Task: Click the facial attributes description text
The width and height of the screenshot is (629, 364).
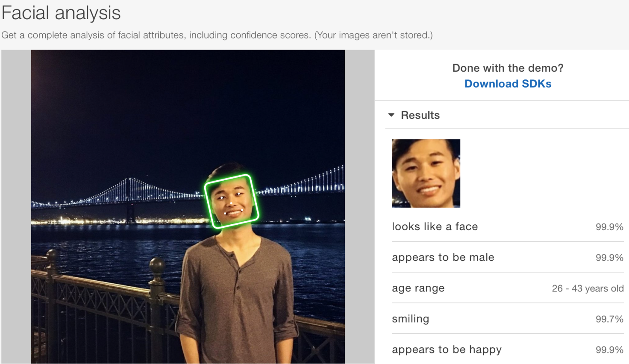Action: (x=217, y=35)
